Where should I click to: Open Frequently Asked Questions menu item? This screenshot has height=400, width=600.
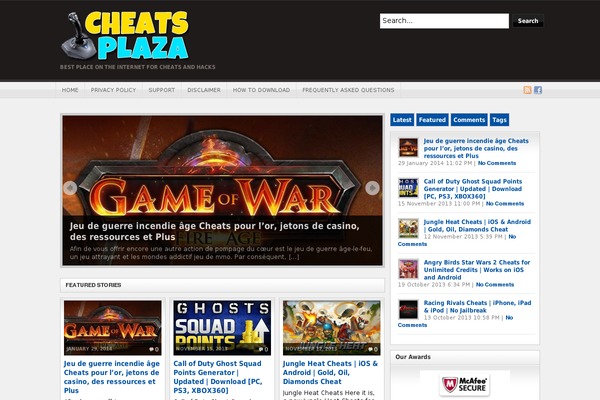pos(348,90)
